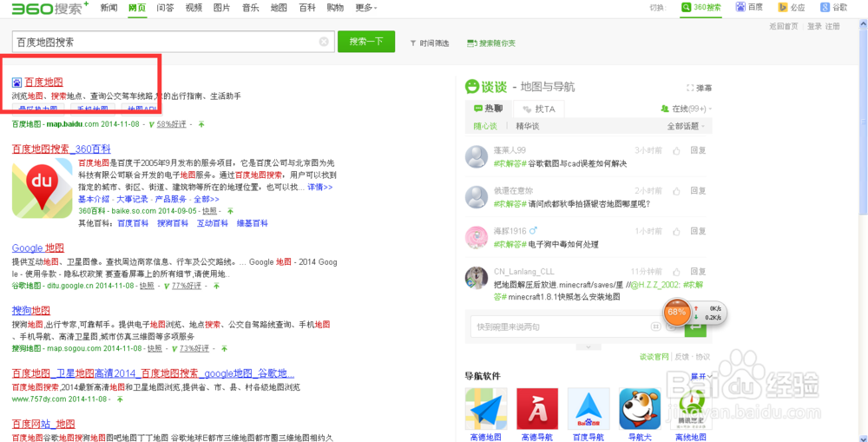Open the 谈谈官网 link
This screenshot has height=442, width=868.
654,357
